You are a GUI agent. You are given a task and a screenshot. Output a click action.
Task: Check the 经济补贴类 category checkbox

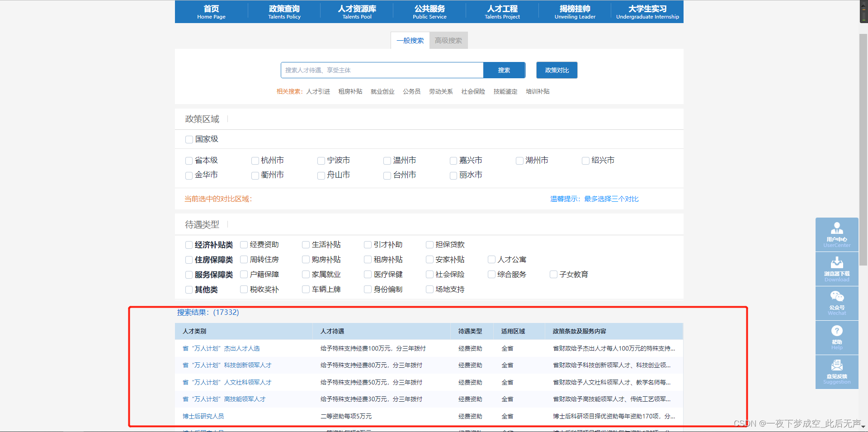(x=189, y=245)
